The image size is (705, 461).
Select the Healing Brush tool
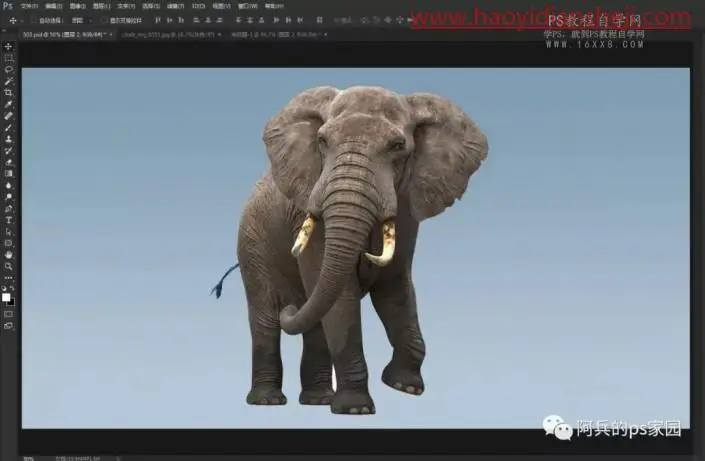pyautogui.click(x=9, y=116)
